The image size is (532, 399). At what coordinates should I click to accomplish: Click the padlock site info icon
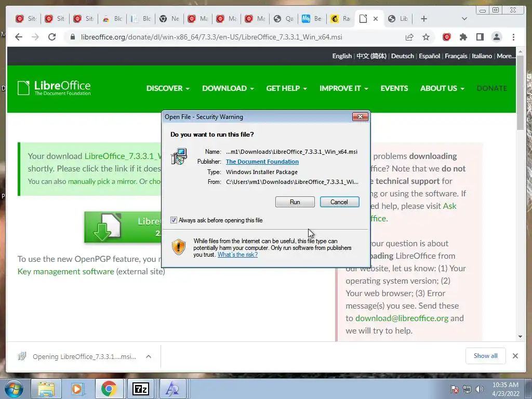(73, 37)
